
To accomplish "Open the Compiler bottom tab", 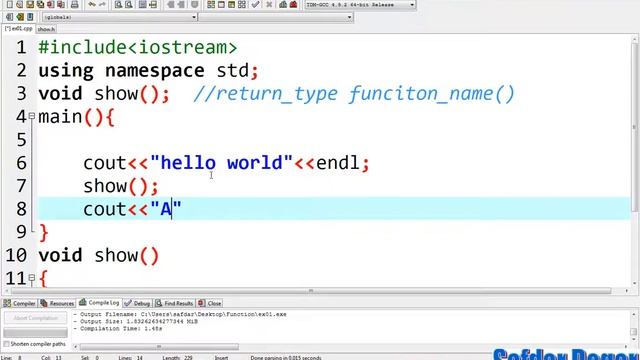I will (19, 303).
